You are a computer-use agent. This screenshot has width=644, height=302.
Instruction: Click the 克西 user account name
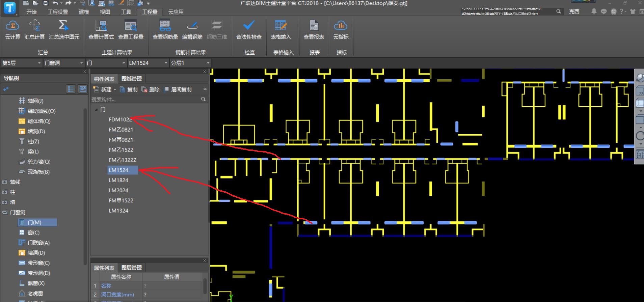pyautogui.click(x=574, y=11)
